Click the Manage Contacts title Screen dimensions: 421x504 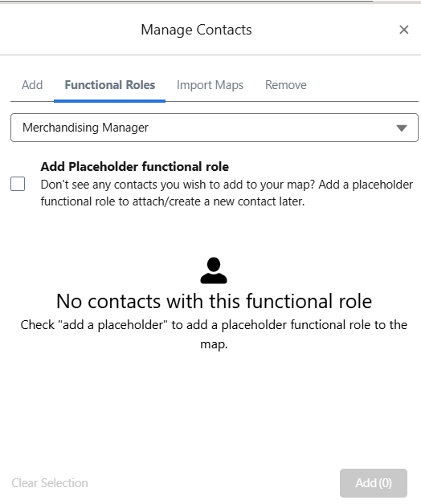tap(196, 30)
